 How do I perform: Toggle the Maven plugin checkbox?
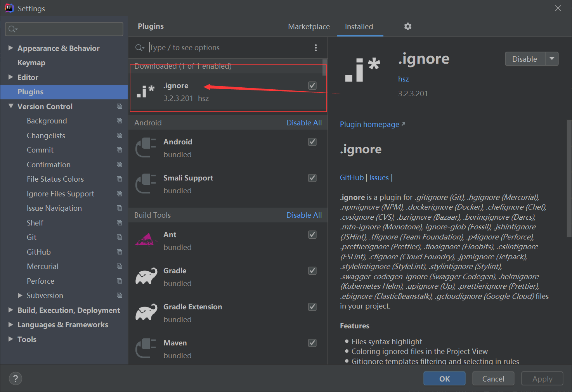click(312, 343)
